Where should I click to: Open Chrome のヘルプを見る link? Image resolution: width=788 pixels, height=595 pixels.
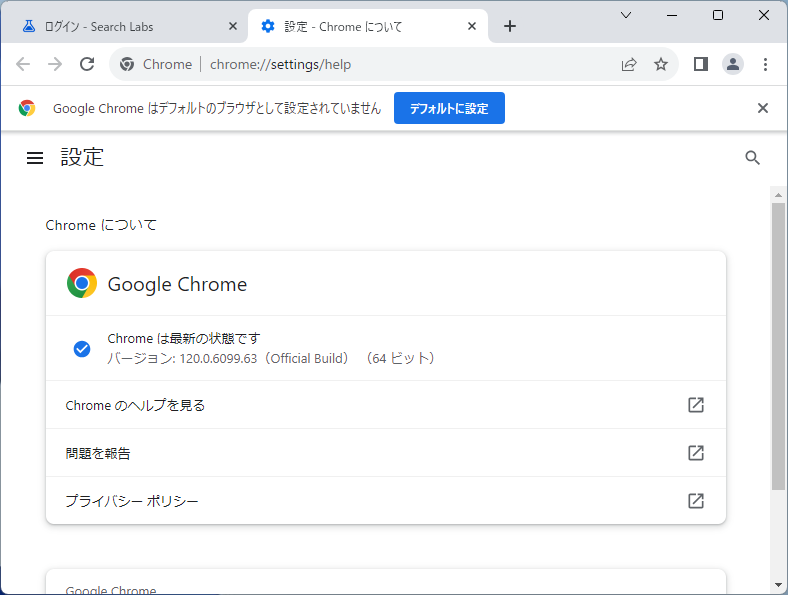coord(386,405)
